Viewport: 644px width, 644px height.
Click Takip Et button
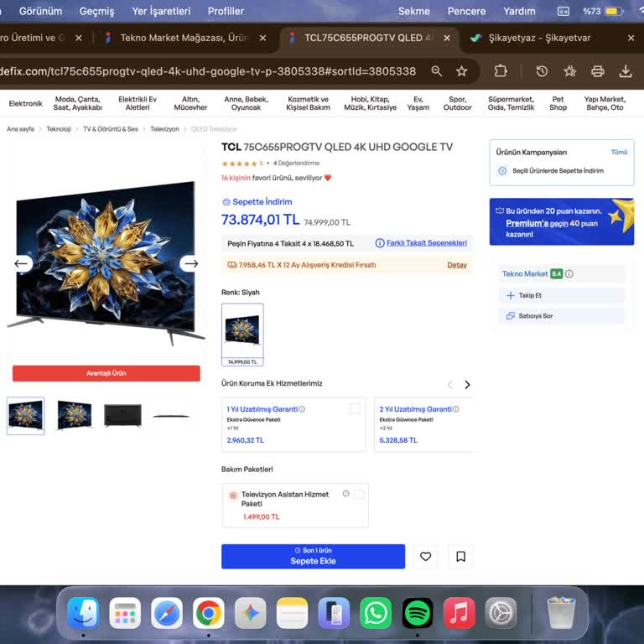coord(562,295)
